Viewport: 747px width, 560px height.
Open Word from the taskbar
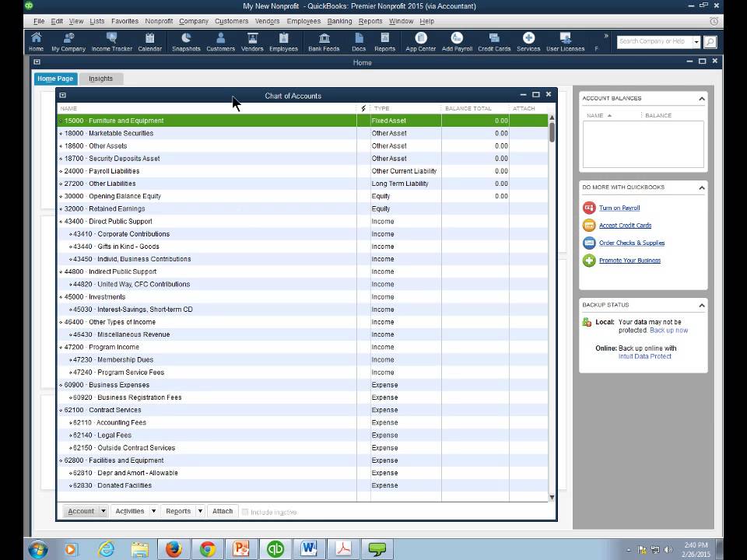tap(309, 549)
